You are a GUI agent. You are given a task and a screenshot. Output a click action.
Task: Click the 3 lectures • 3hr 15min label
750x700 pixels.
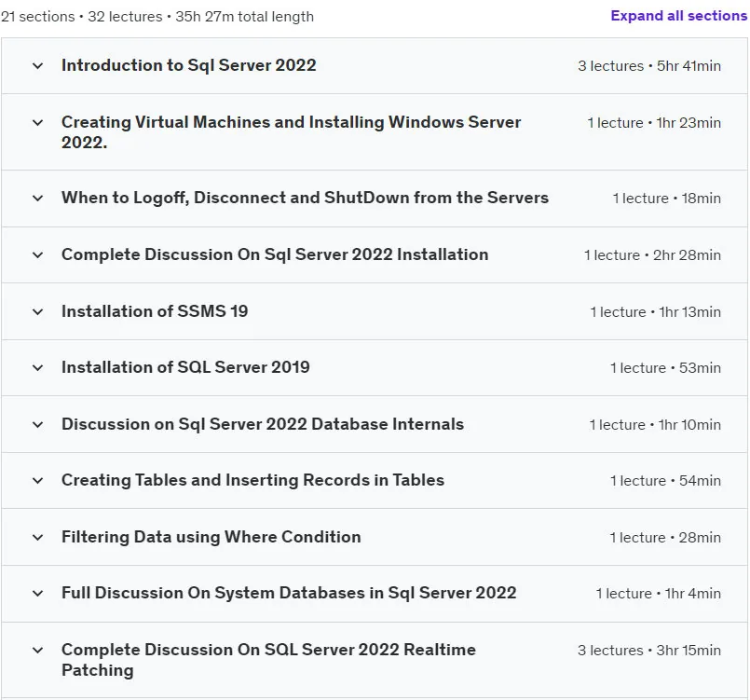649,651
